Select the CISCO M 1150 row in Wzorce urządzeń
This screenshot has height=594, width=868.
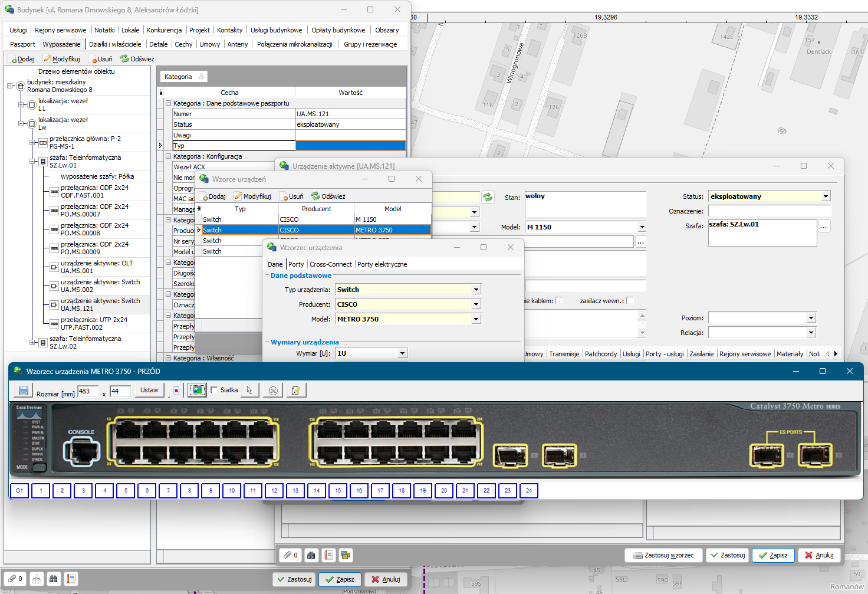315,219
